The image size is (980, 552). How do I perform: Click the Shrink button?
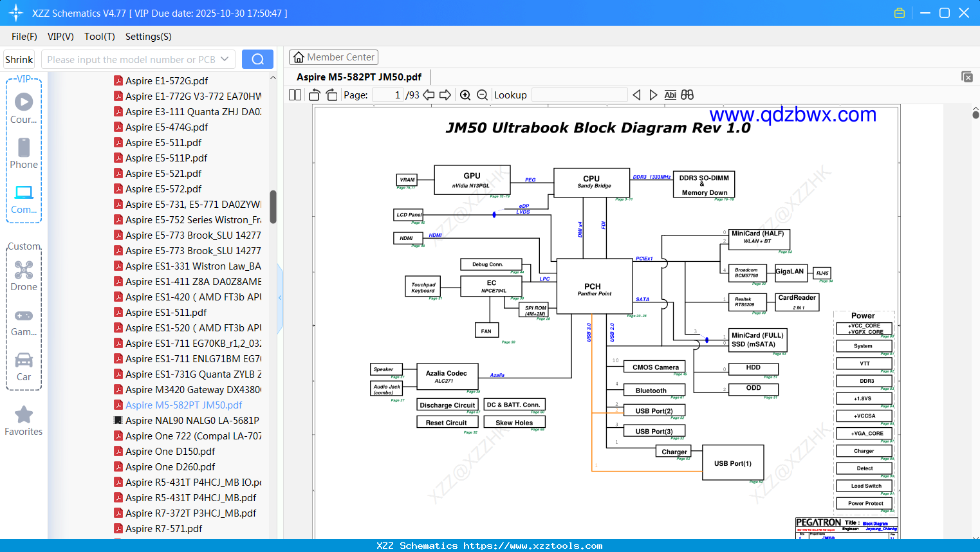[19, 59]
